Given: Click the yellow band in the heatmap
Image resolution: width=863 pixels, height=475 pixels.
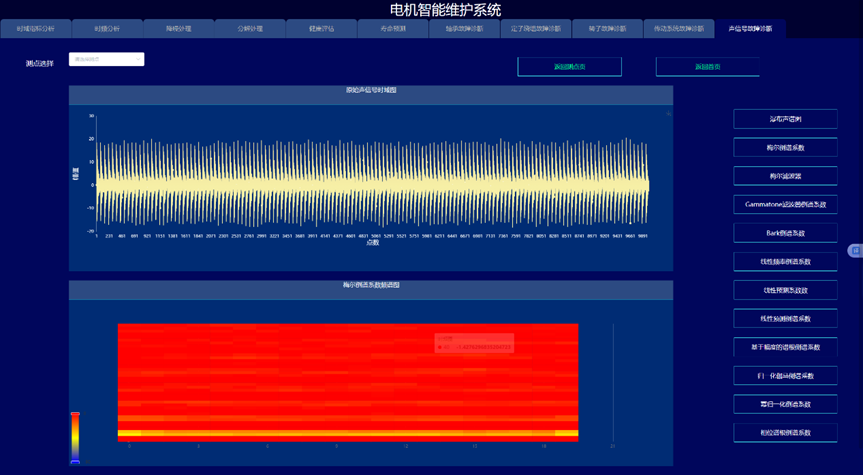Looking at the screenshot, I should [347, 433].
